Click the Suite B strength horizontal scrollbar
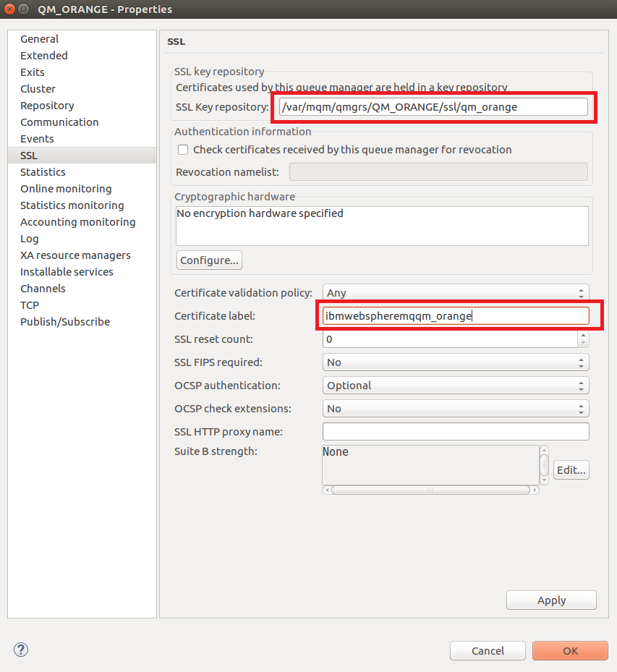The height and width of the screenshot is (672, 617). point(430,490)
